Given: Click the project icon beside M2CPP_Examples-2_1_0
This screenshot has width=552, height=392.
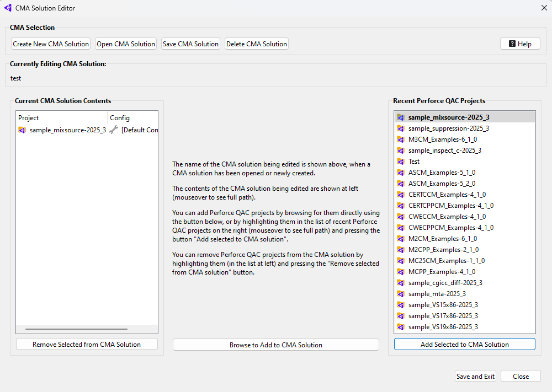Looking at the screenshot, I should click(x=401, y=250).
